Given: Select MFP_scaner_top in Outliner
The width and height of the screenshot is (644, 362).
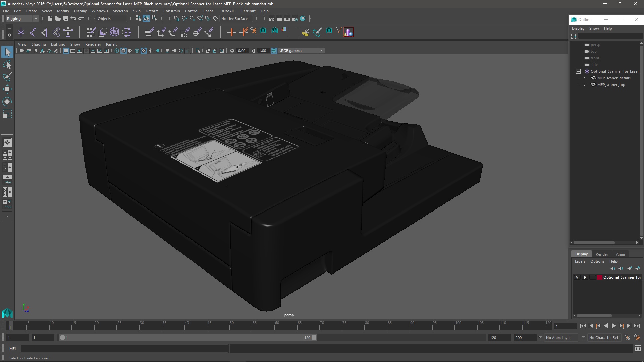Looking at the screenshot, I should click(611, 85).
